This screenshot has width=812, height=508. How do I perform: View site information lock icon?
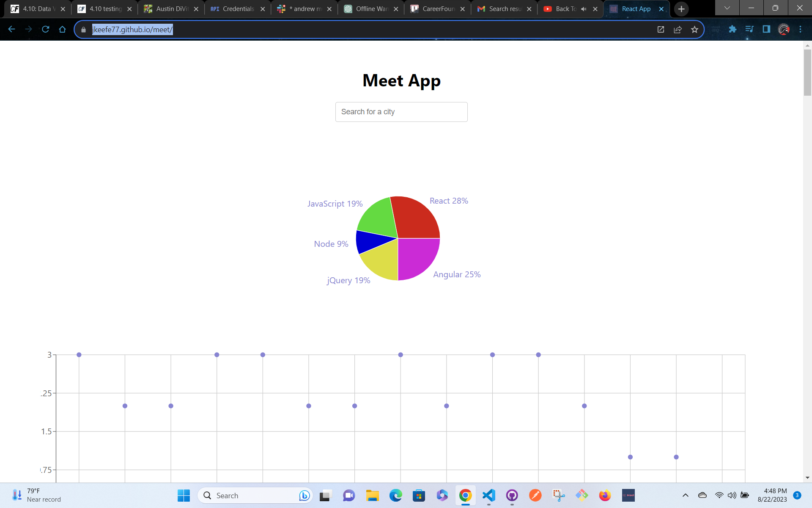[83, 30]
